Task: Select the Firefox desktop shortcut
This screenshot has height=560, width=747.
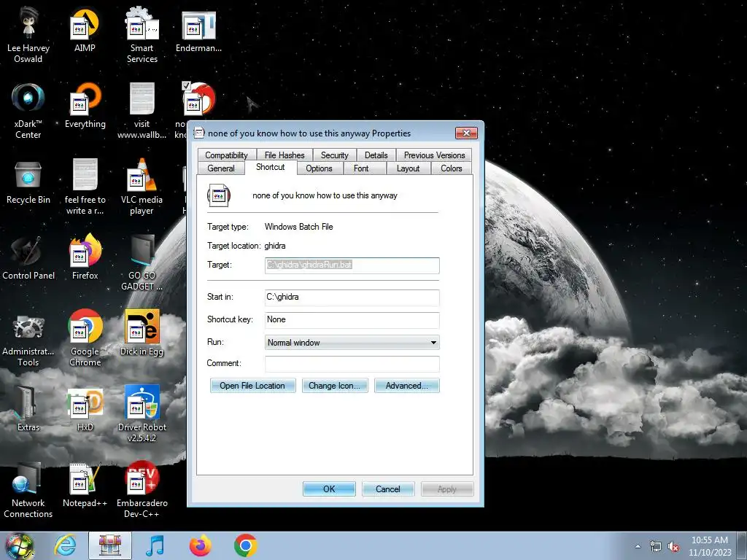Action: [x=85, y=257]
